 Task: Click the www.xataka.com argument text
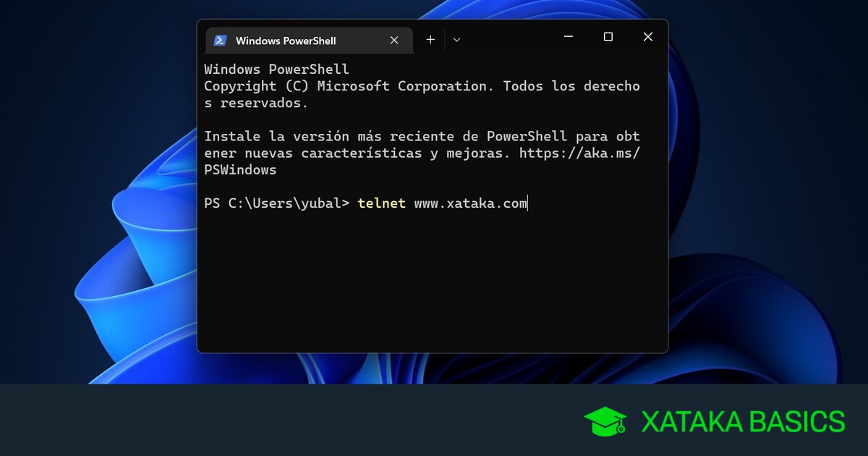click(470, 203)
